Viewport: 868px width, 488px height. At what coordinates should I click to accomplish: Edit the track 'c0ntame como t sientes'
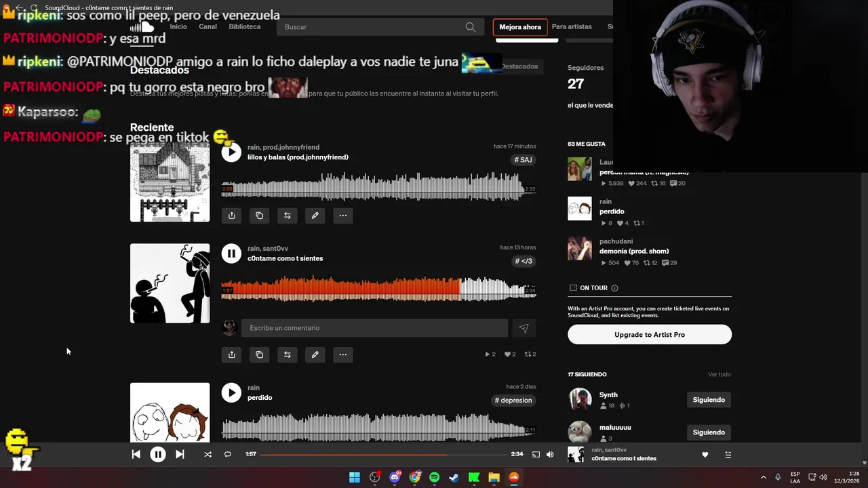[x=315, y=354]
